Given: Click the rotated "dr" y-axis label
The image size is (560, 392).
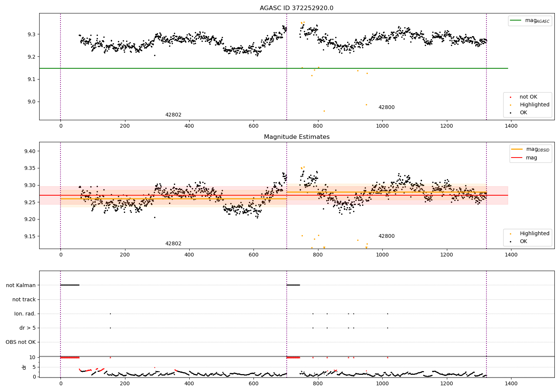Looking at the screenshot, I should [x=24, y=367].
